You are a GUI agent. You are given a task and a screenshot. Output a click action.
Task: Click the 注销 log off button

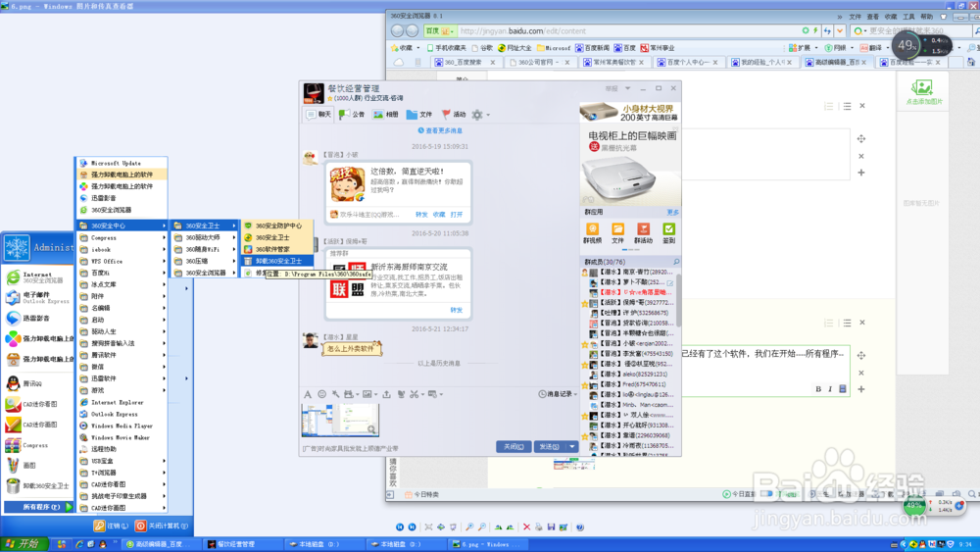pyautogui.click(x=112, y=526)
